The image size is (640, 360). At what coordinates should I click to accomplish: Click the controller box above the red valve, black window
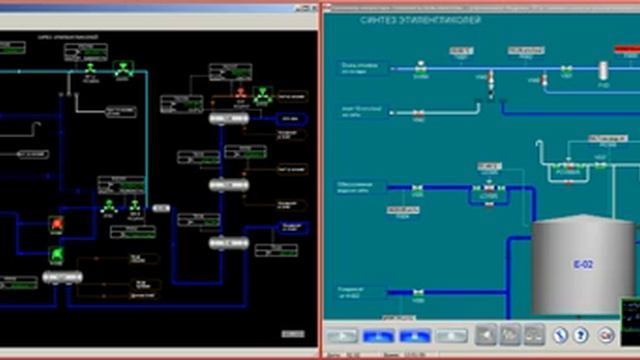(x=231, y=72)
